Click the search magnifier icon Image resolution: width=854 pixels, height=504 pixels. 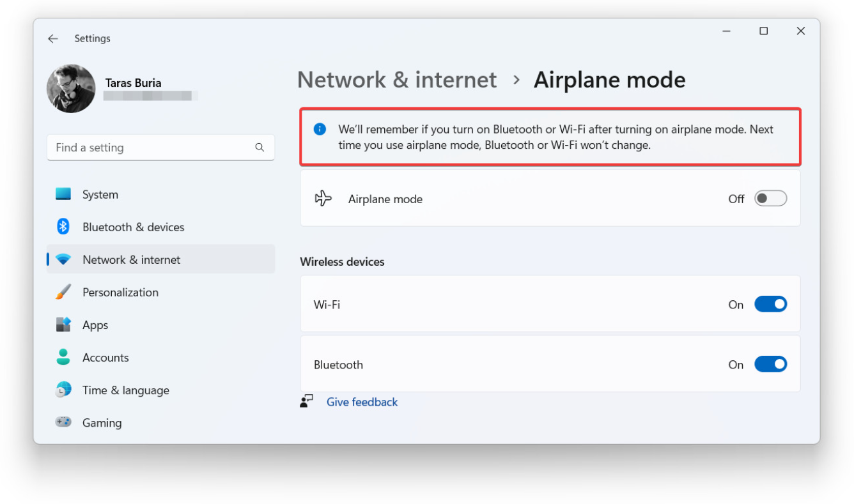[260, 148]
